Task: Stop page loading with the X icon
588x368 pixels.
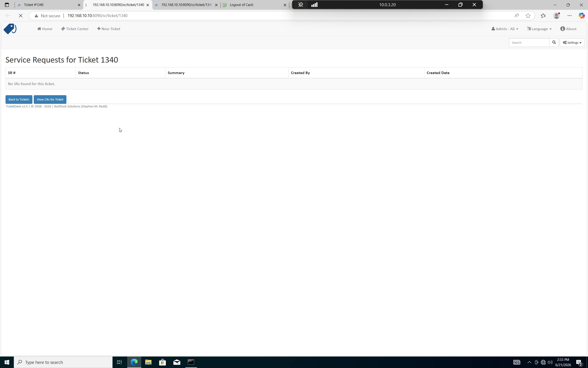Action: click(x=21, y=16)
